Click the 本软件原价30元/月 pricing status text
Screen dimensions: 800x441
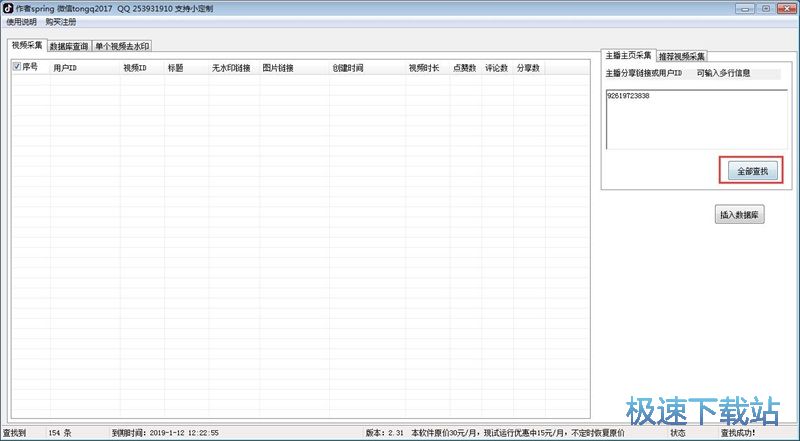[518, 433]
